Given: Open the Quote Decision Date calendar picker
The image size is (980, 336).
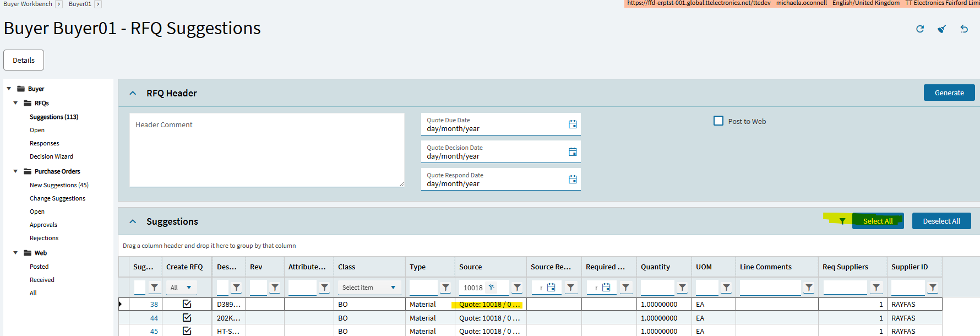Looking at the screenshot, I should (573, 152).
